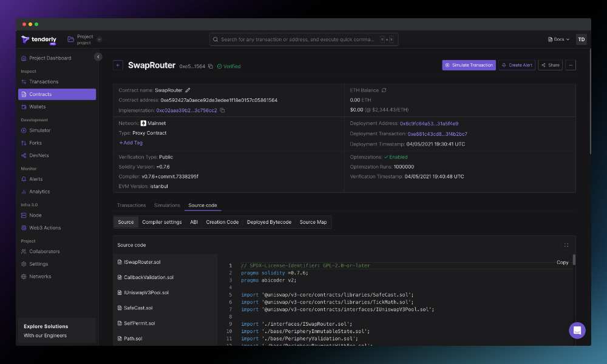
Task: Expand the more options ellipsis menu
Action: [x=570, y=65]
